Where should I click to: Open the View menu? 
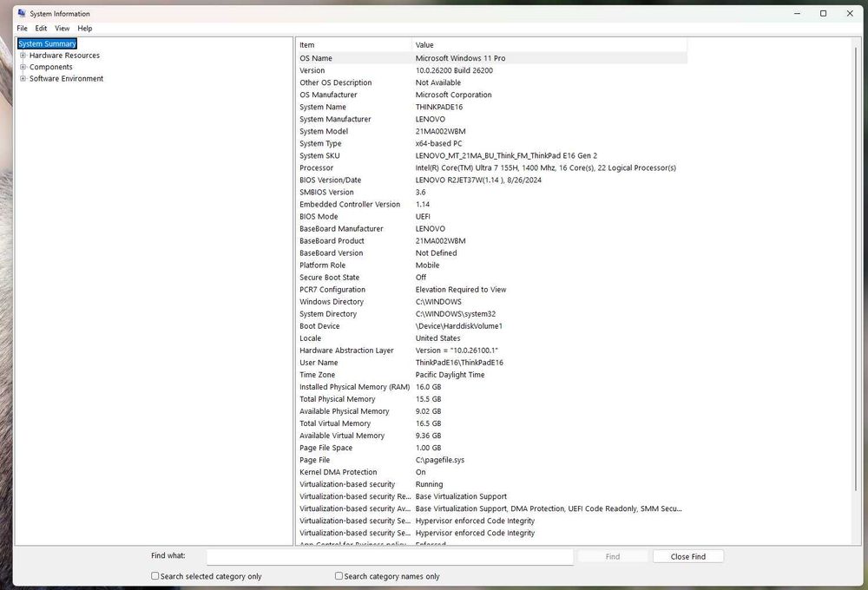point(62,29)
